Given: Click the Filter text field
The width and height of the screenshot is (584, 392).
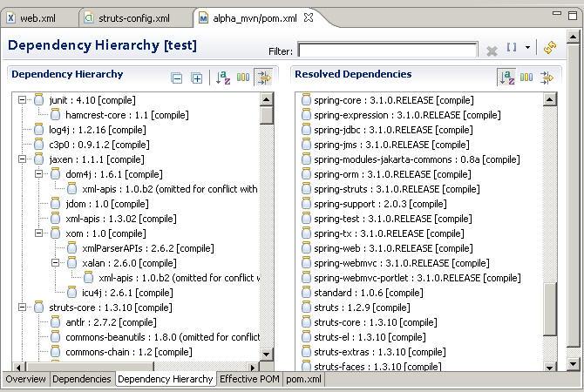Looking at the screenshot, I should (388, 51).
